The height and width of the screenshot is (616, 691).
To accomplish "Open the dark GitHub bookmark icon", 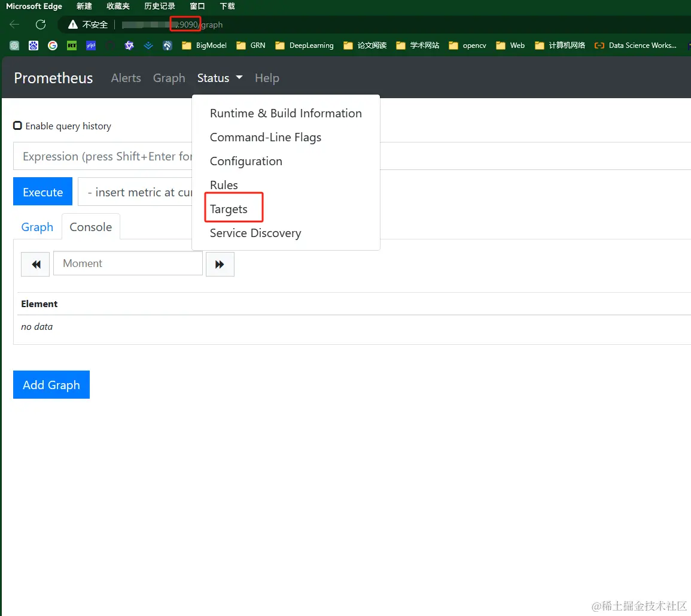I will pyautogui.click(x=110, y=45).
